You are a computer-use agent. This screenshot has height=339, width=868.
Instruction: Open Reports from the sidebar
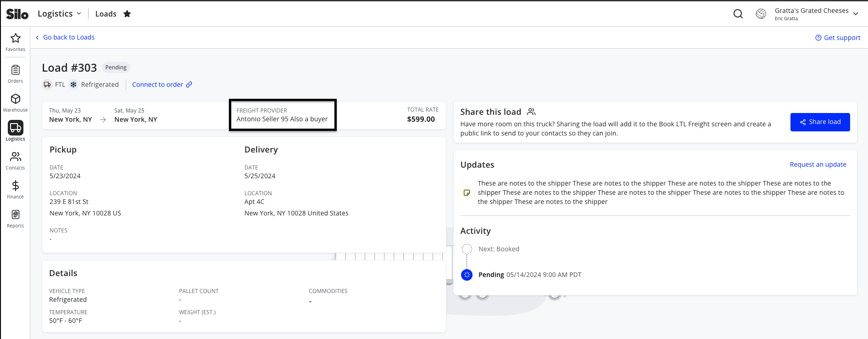tap(16, 219)
